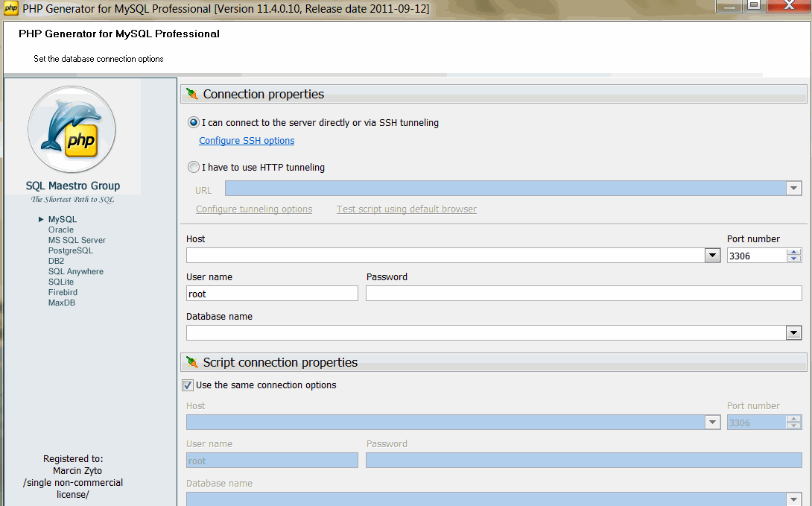Click the Script connection properties section header

493,362
